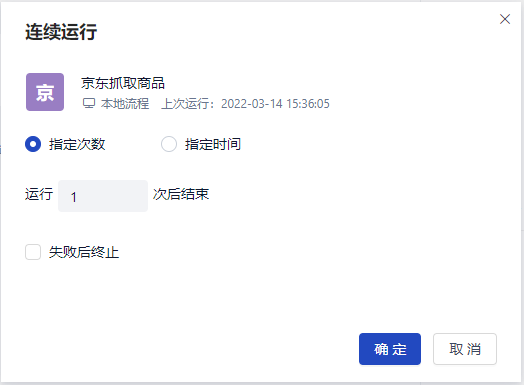Click the 连续运行 dialog title
Viewport: 524px width, 385px height.
pyautogui.click(x=61, y=32)
